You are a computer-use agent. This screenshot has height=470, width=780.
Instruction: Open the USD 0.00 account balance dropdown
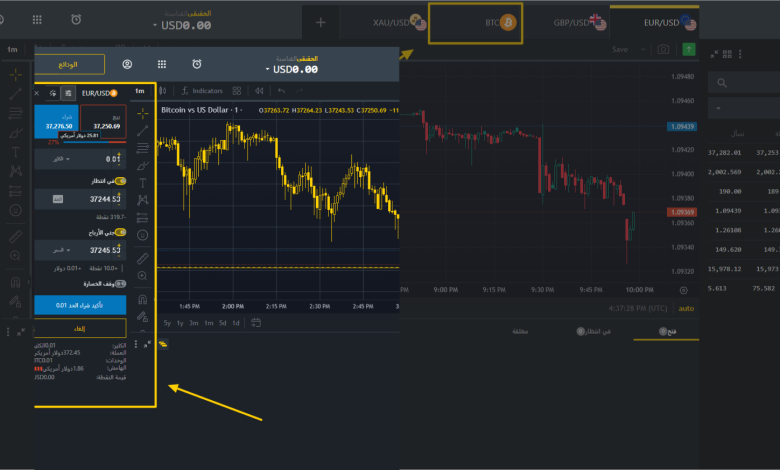292,69
